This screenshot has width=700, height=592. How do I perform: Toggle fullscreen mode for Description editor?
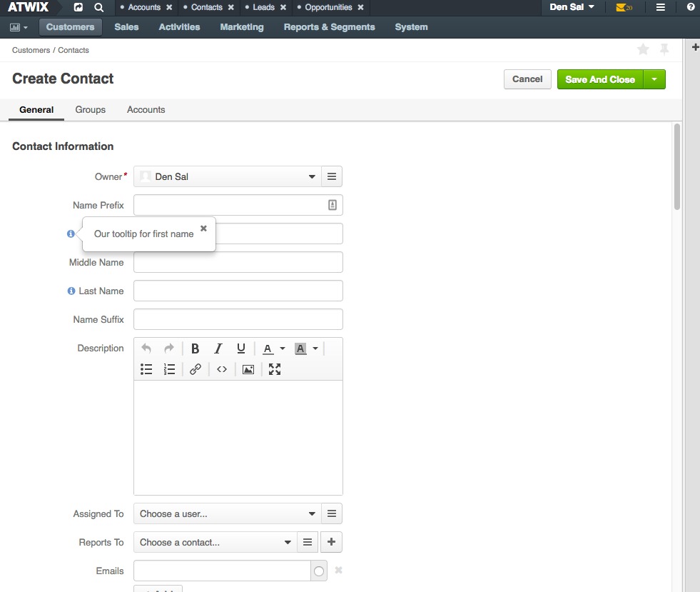click(275, 369)
